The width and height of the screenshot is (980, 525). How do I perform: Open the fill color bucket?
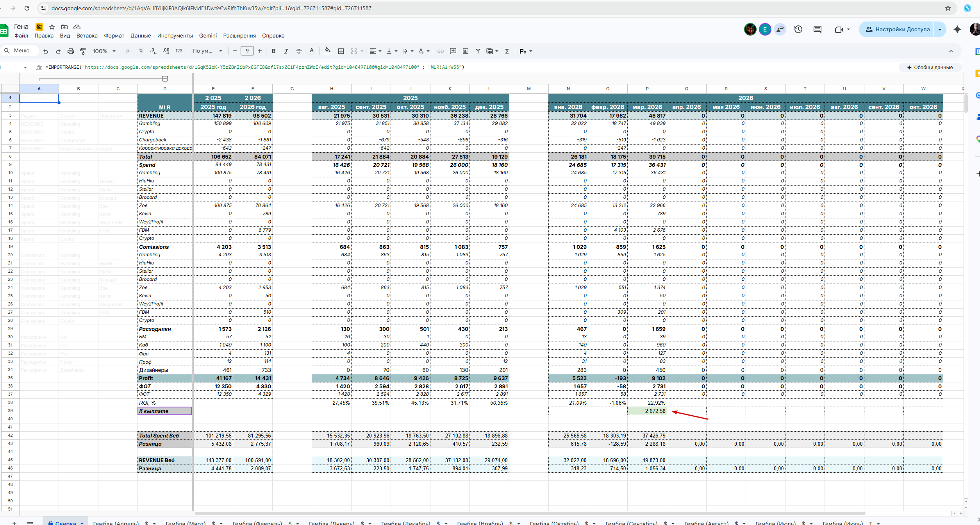point(327,50)
